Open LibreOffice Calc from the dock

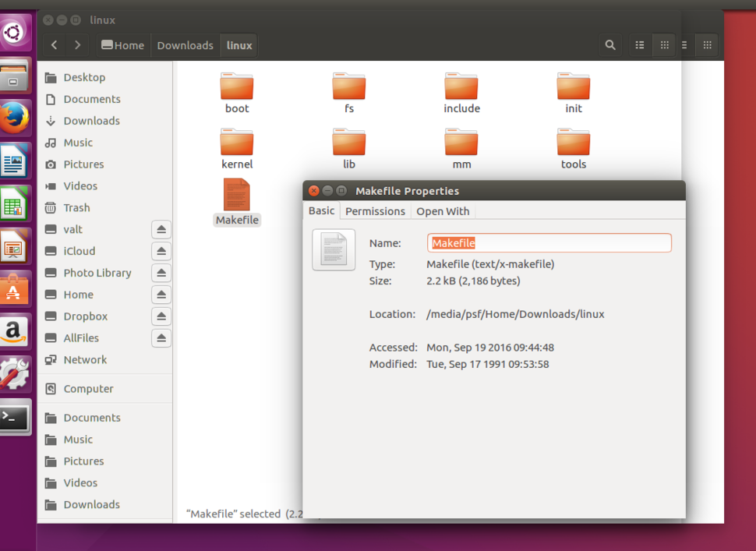pos(15,203)
